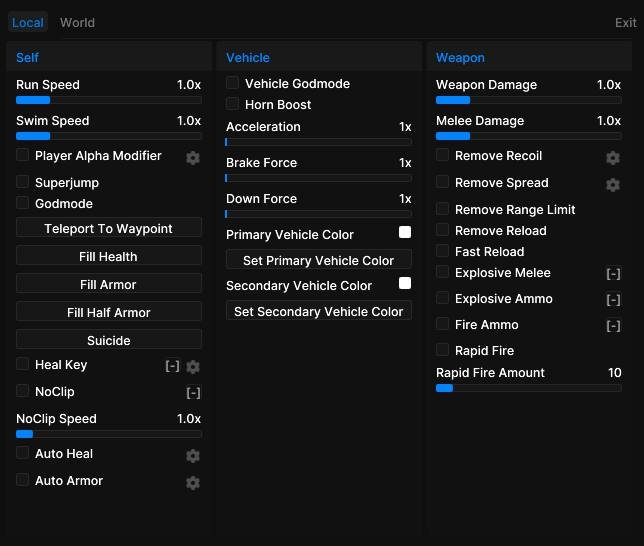
Task: Toggle the Horn Boost checkbox
Action: coord(232,104)
